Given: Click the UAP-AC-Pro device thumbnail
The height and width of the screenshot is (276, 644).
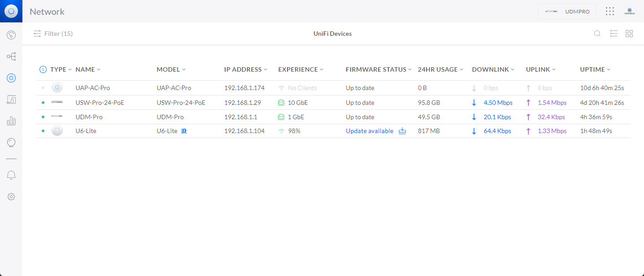Looking at the screenshot, I should click(57, 88).
